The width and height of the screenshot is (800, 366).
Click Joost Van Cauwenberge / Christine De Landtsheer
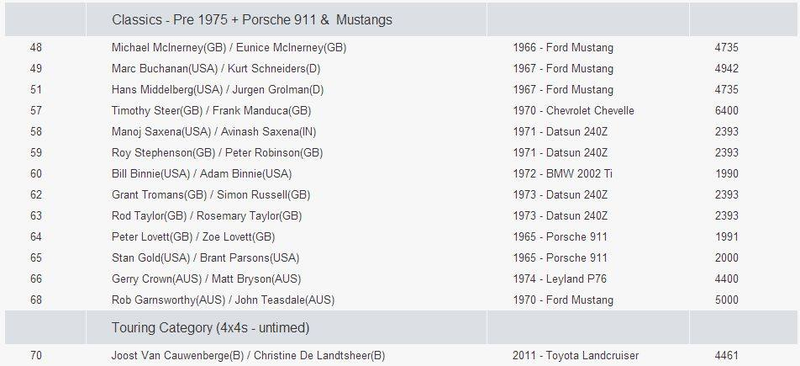248,355
